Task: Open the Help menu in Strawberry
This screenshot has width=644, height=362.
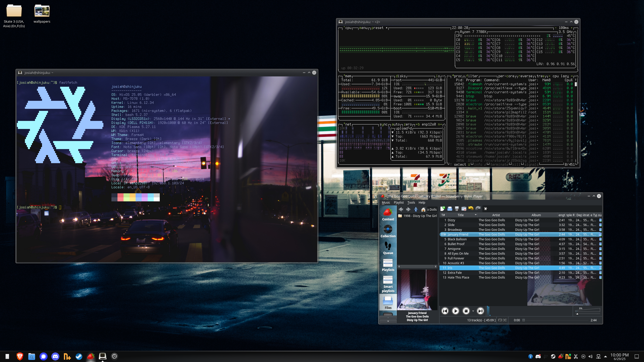Action: (422, 203)
